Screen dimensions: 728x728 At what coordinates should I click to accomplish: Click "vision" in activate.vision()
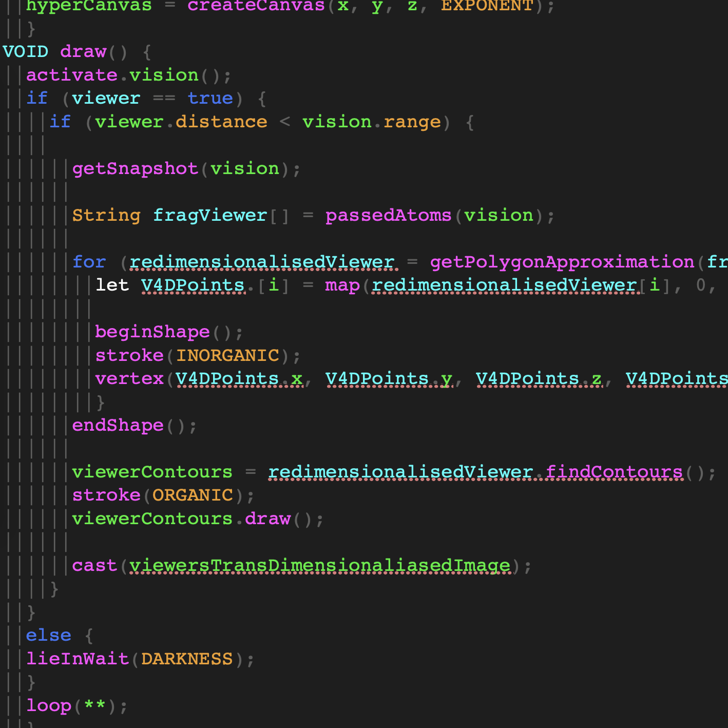coord(164,75)
